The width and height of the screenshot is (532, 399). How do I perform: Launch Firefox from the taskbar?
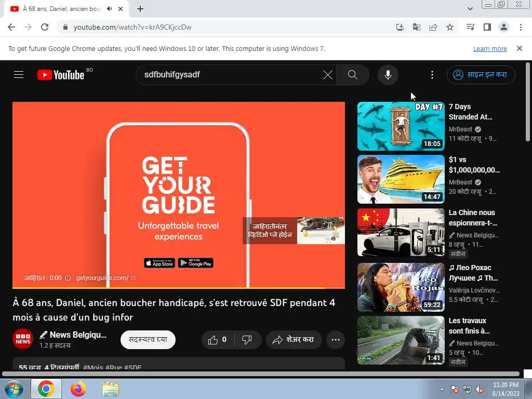point(78,389)
